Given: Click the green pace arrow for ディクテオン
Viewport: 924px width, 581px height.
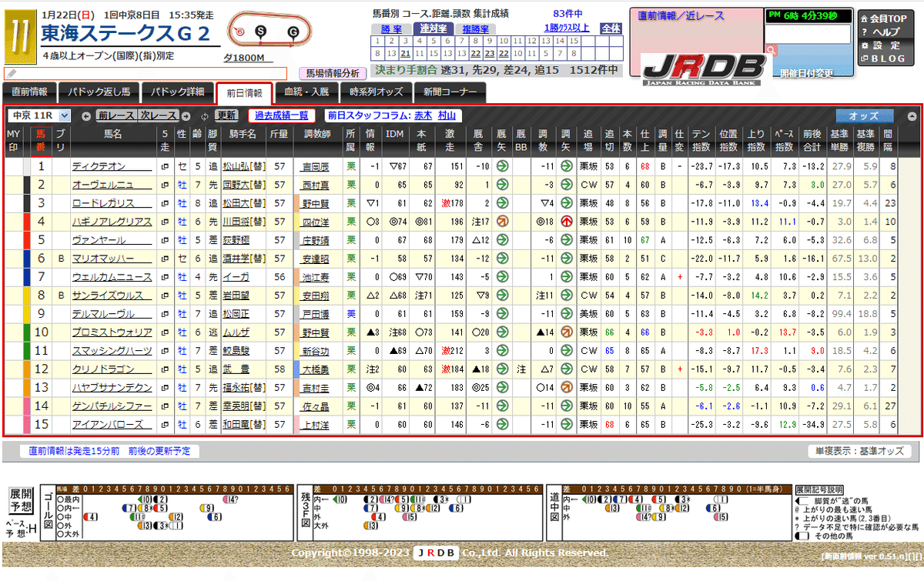Looking at the screenshot, I should pyautogui.click(x=501, y=165).
